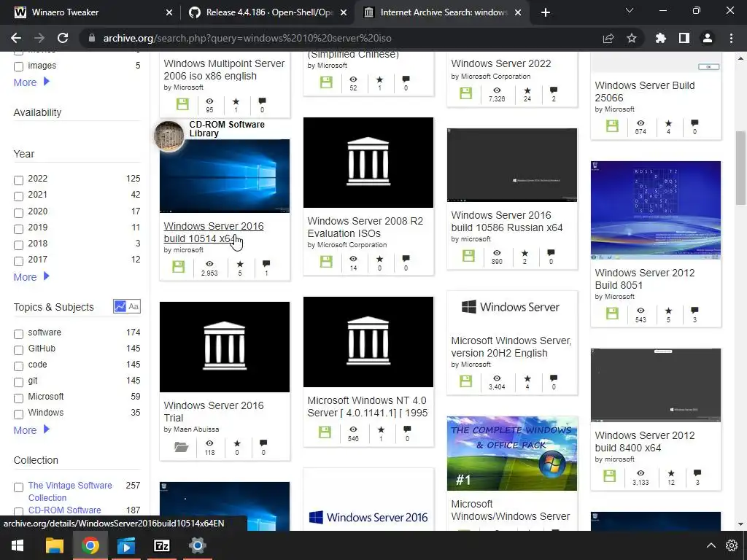Open Chrome's three-dot menu
This screenshot has width=747, height=560.
click(731, 38)
